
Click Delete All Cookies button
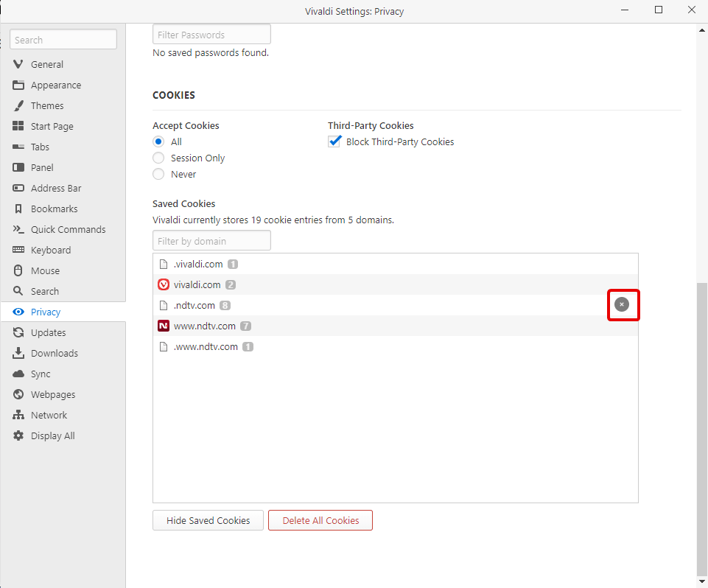[320, 520]
